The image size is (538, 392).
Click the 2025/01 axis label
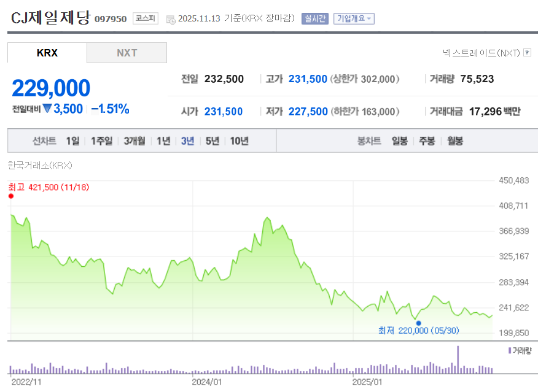[367, 382]
